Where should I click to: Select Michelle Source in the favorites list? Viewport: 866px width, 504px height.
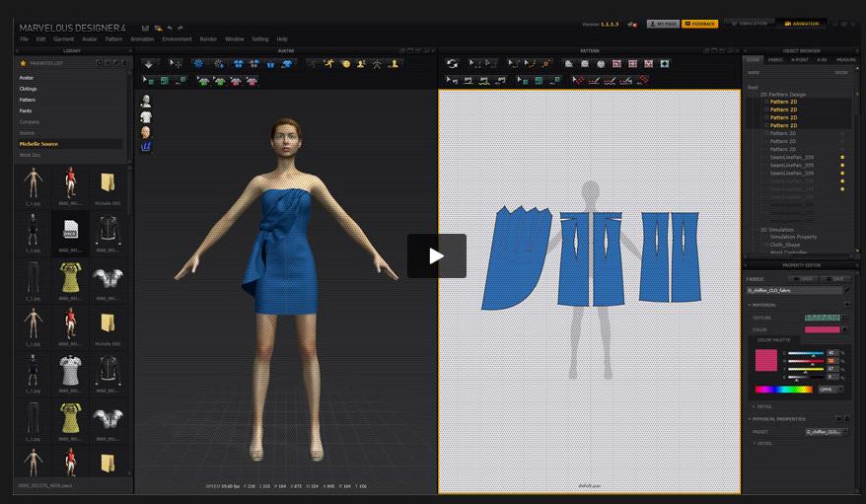(x=38, y=144)
